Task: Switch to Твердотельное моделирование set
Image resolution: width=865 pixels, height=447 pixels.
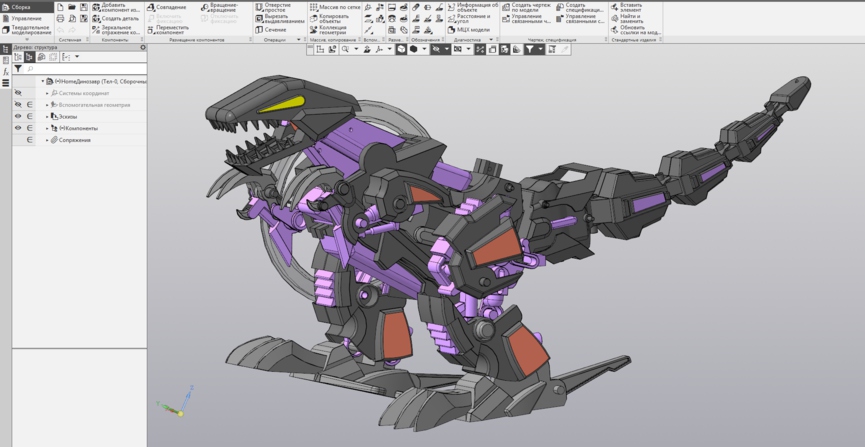Action: [28, 30]
